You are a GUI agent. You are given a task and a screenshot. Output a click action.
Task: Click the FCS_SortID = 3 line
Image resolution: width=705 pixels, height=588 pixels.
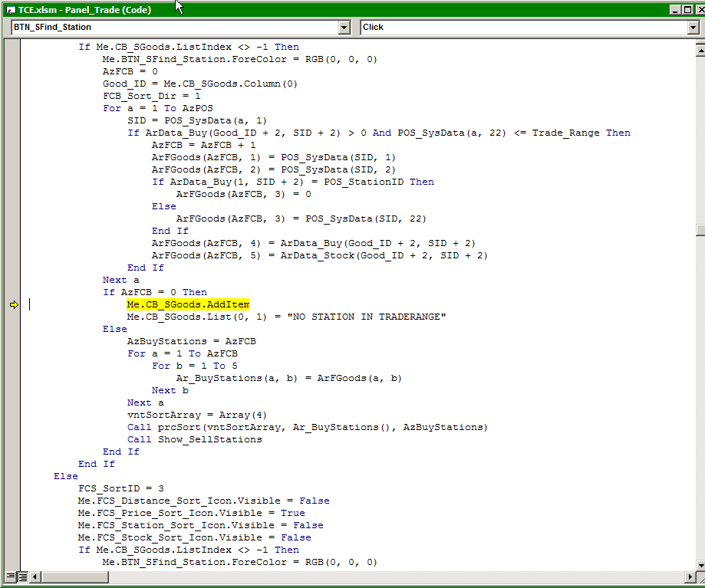121,488
